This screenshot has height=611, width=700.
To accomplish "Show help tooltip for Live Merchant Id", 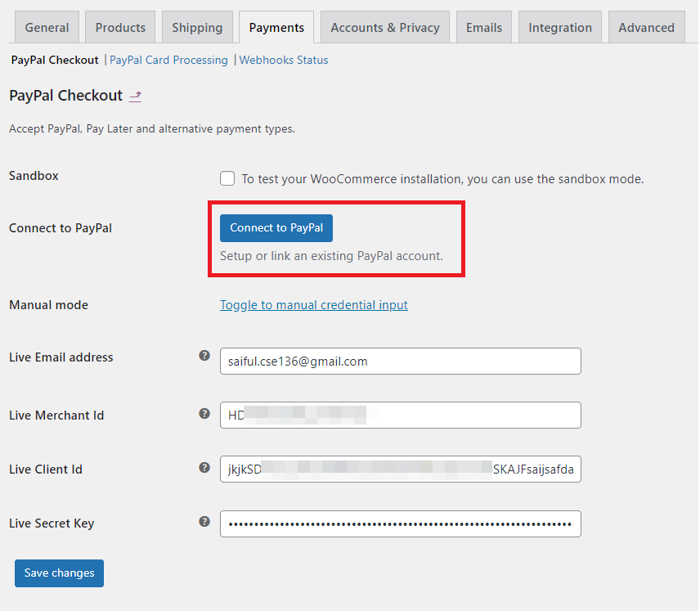I will 204,414.
